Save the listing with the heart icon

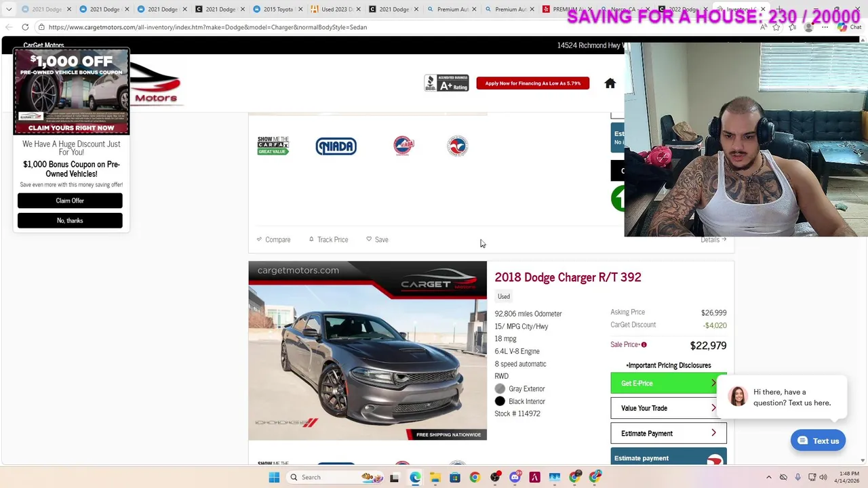click(x=377, y=239)
